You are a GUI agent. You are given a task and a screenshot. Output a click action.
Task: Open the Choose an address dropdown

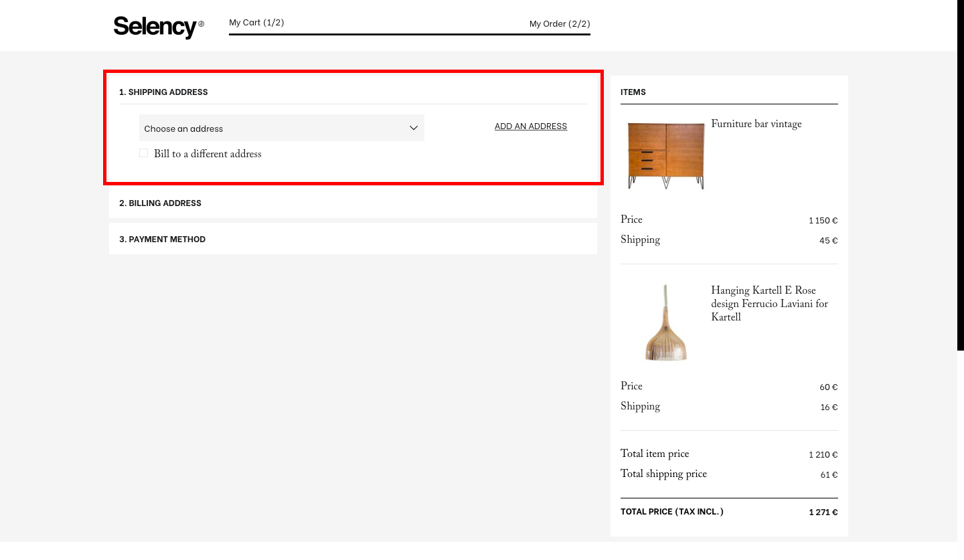coord(282,128)
